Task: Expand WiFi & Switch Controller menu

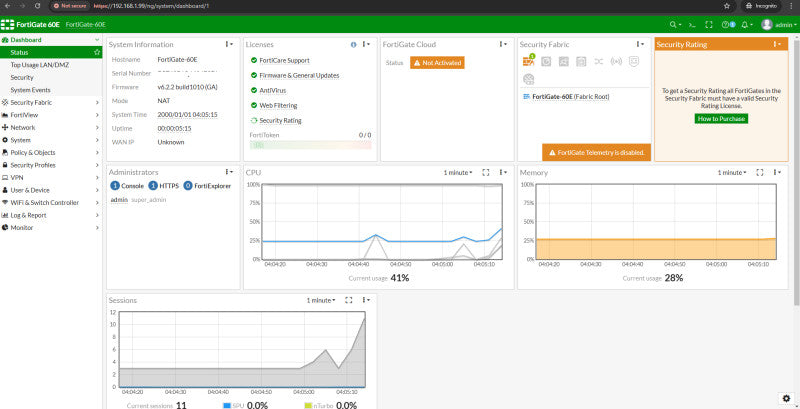Action: [x=51, y=202]
